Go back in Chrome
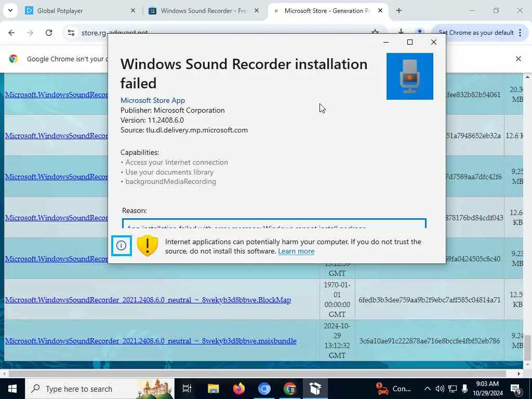Image resolution: width=532 pixels, height=399 pixels. point(11,33)
